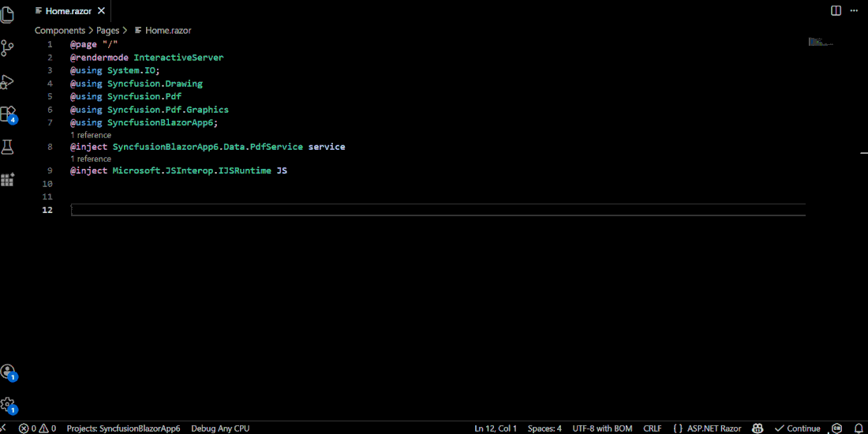This screenshot has height=434, width=868.
Task: Open the Run and Debug view
Action: coord(6,82)
